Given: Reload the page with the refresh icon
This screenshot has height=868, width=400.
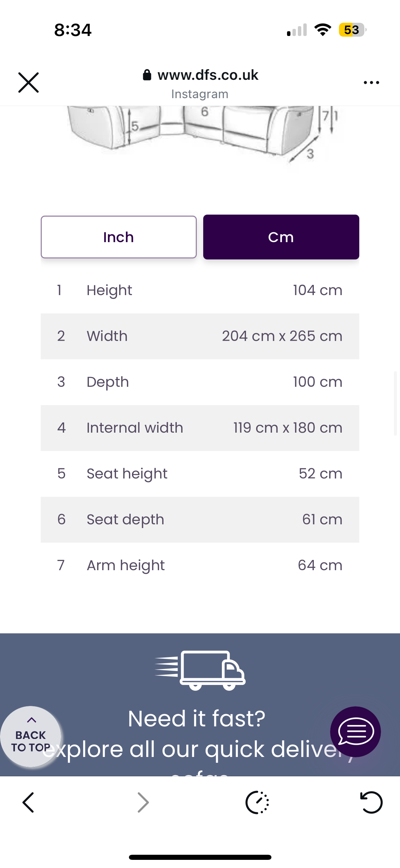Looking at the screenshot, I should [x=371, y=802].
